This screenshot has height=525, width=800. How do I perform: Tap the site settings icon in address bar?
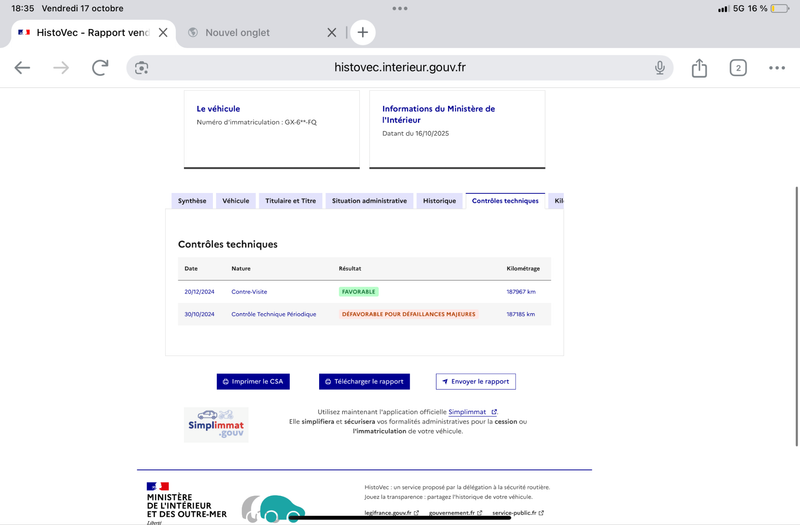(x=142, y=67)
